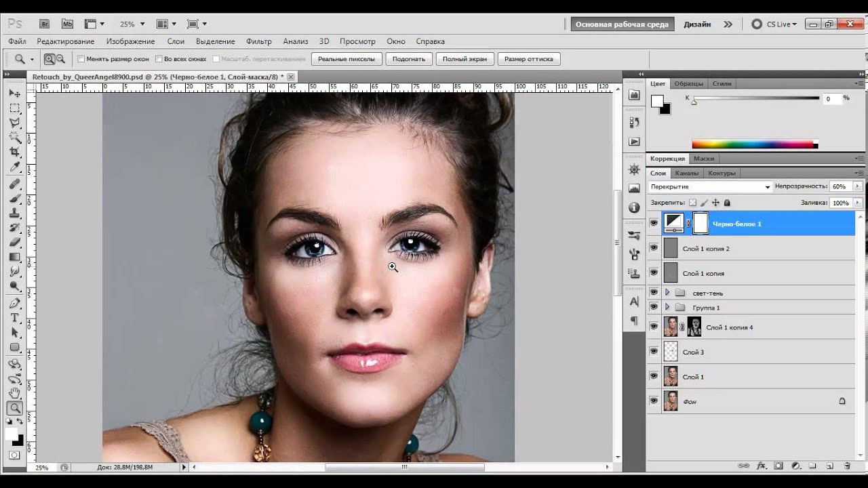Enable 'Во всех окнах' checkbox
Viewport: 868px width, 488px height.
(x=159, y=59)
